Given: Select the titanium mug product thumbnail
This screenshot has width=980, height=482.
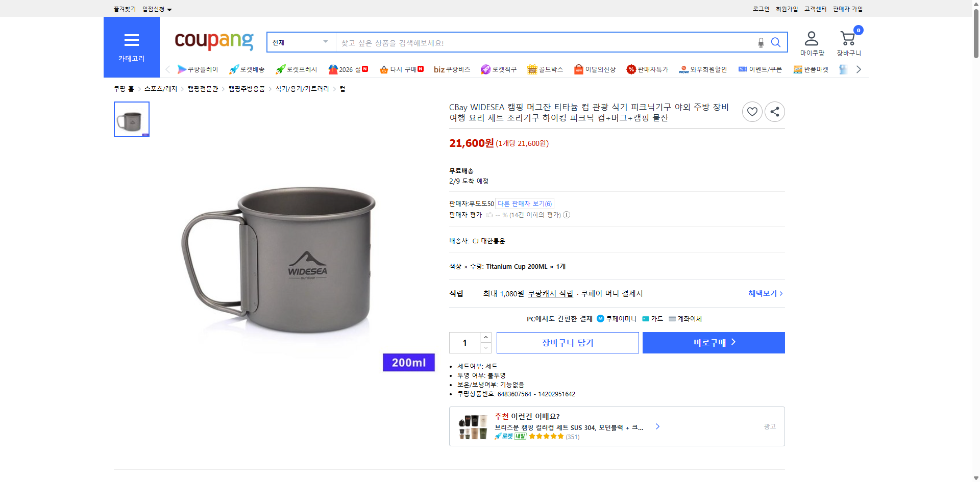Looking at the screenshot, I should click(x=131, y=119).
